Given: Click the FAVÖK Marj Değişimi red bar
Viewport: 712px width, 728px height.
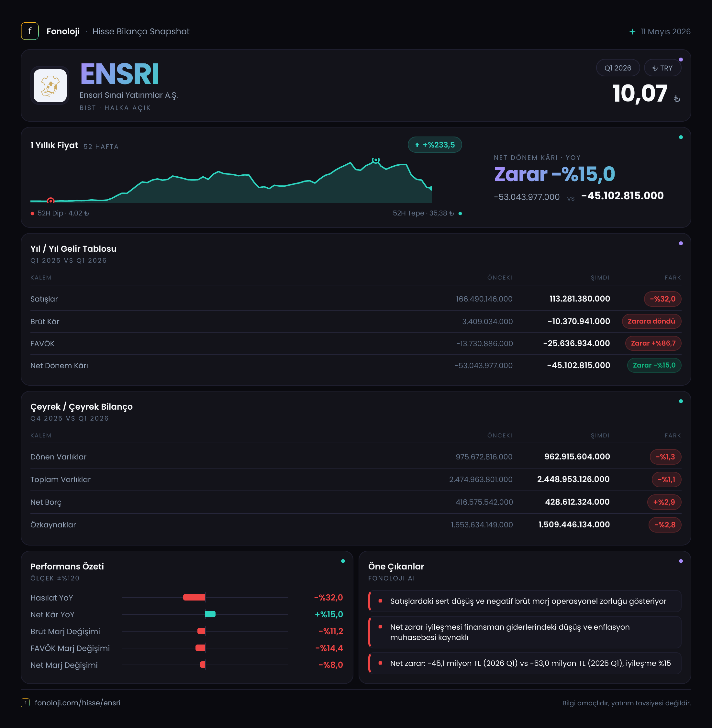Looking at the screenshot, I should pos(200,648).
